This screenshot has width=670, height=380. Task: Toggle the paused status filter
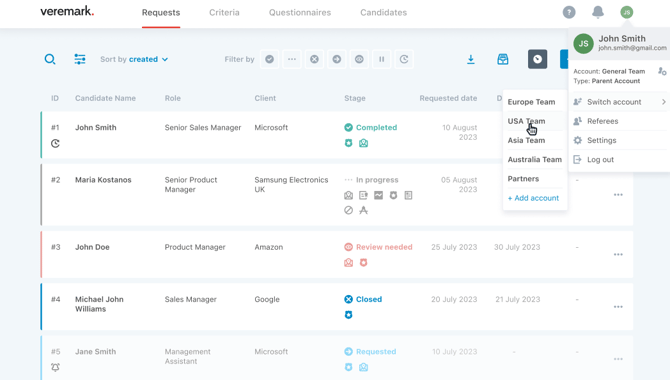tap(382, 59)
